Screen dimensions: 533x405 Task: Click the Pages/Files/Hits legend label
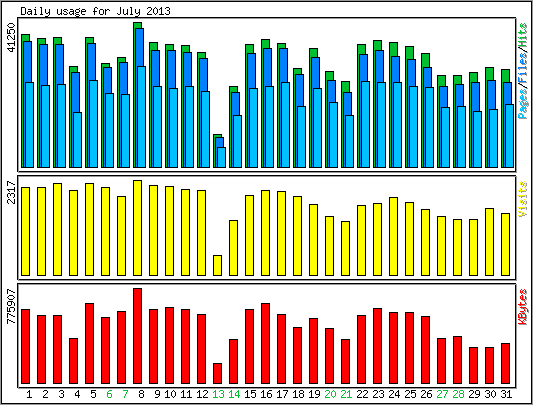coord(523,71)
